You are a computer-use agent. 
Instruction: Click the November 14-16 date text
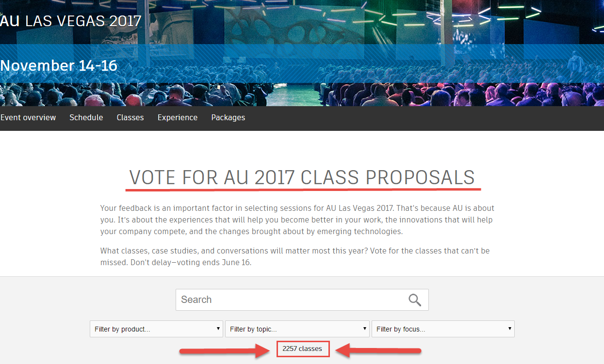click(59, 65)
